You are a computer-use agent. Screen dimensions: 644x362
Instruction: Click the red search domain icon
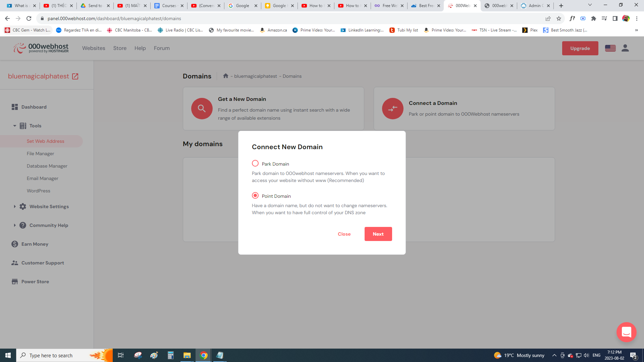(x=202, y=109)
